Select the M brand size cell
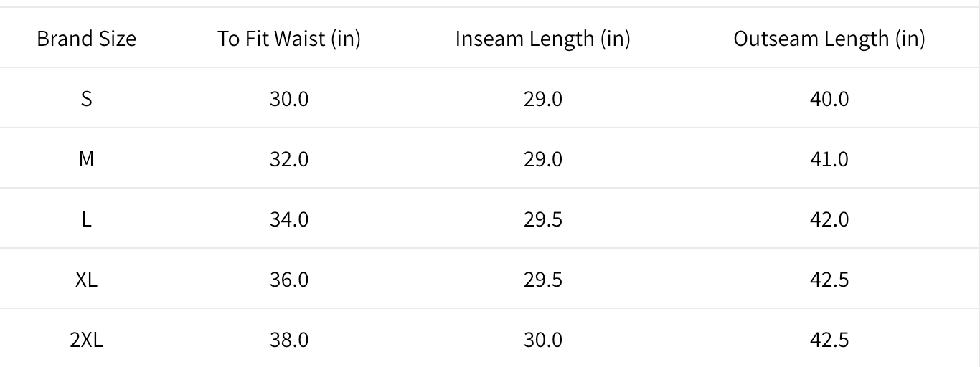This screenshot has width=980, height=367. [86, 158]
